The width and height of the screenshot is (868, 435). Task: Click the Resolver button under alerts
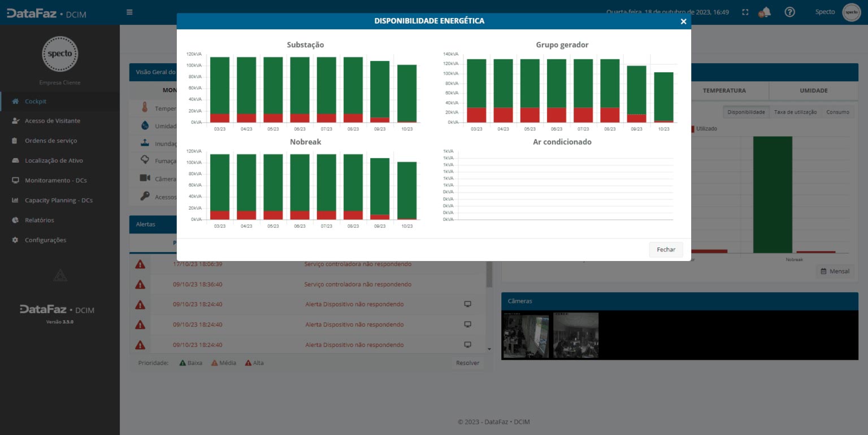click(x=467, y=363)
